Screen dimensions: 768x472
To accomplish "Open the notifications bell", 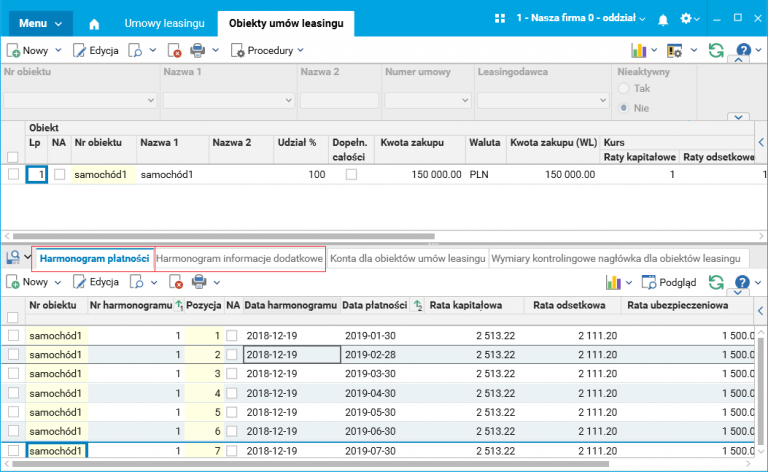I will coord(663,19).
